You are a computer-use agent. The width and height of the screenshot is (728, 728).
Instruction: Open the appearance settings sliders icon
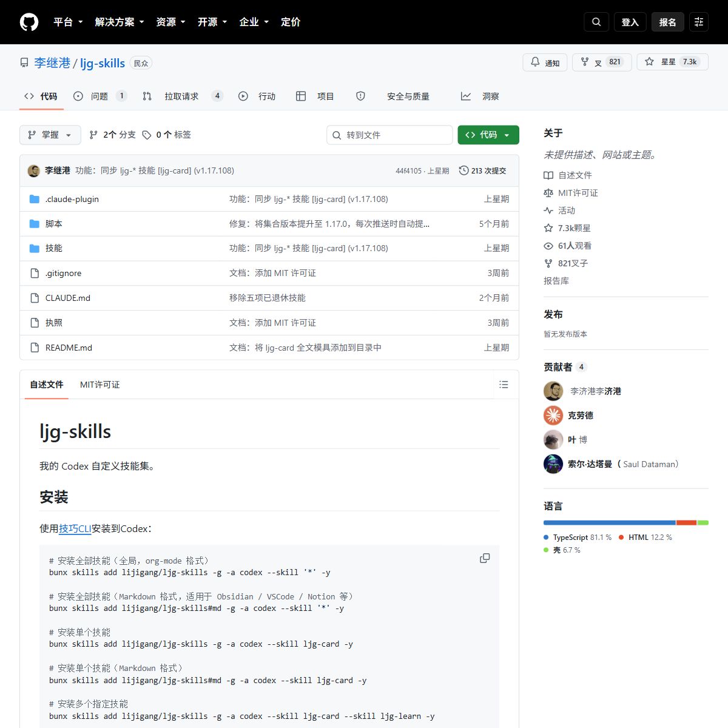coord(699,22)
